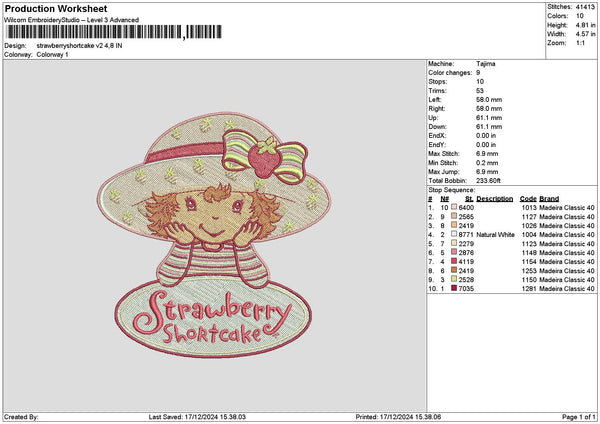Select the Width value 4.57 in
The image size is (600, 424).
tap(585, 34)
